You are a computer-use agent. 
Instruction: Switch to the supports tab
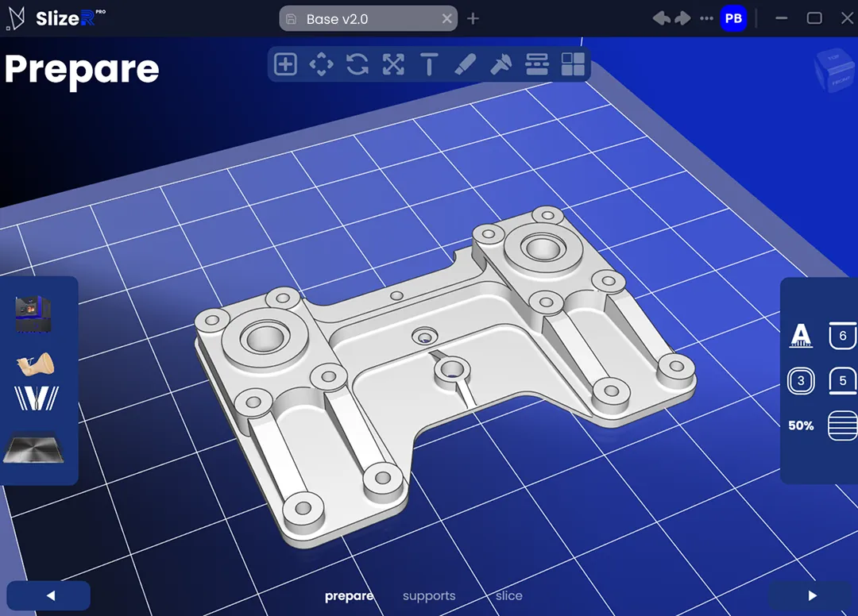(429, 596)
